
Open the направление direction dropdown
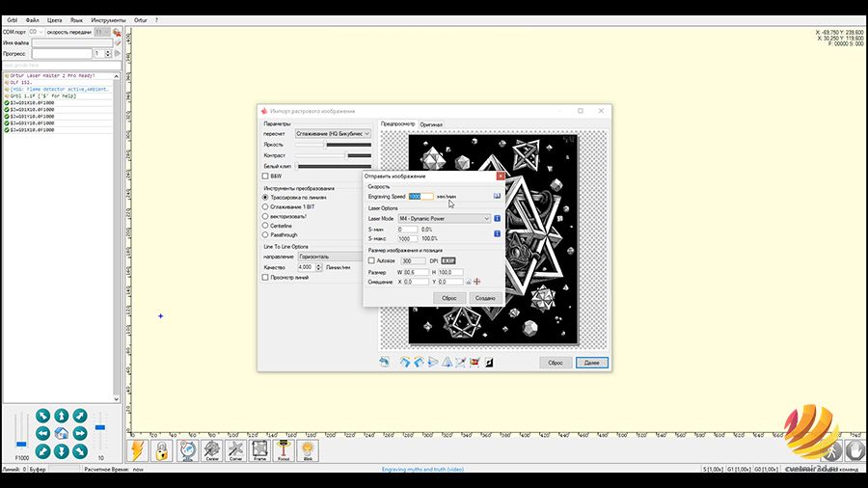coord(330,257)
